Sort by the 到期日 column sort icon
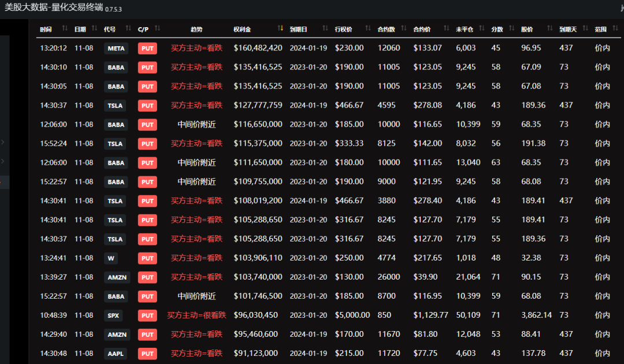This screenshot has width=624, height=364. tap(325, 28)
